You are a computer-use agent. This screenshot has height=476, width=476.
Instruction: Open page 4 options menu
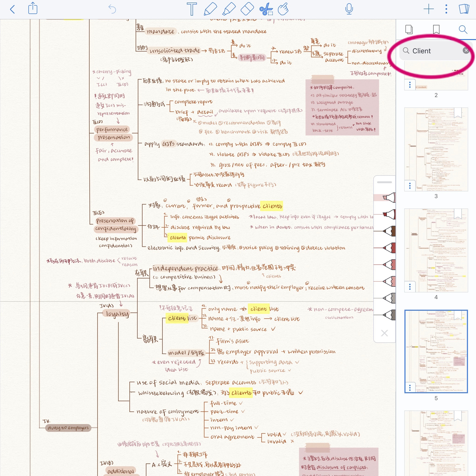pyautogui.click(x=410, y=287)
